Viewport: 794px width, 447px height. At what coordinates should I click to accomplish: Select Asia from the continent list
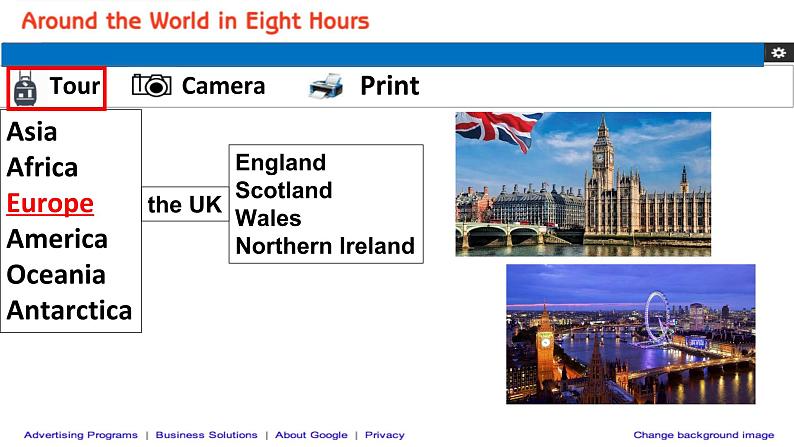(32, 132)
